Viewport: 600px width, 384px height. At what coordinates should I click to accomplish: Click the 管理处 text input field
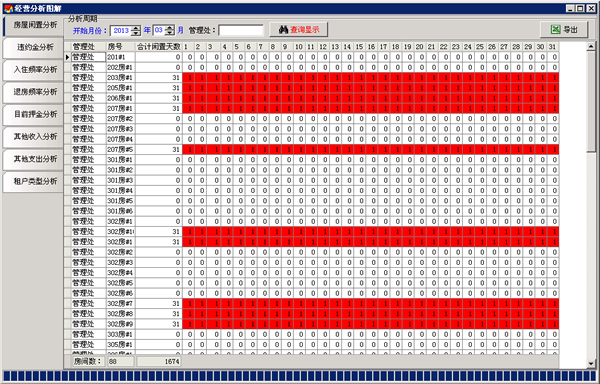click(241, 30)
